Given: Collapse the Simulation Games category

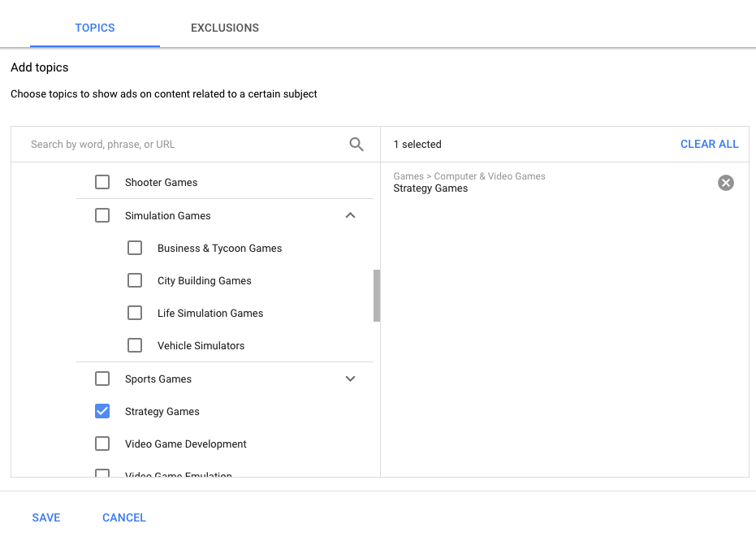Looking at the screenshot, I should [x=350, y=216].
